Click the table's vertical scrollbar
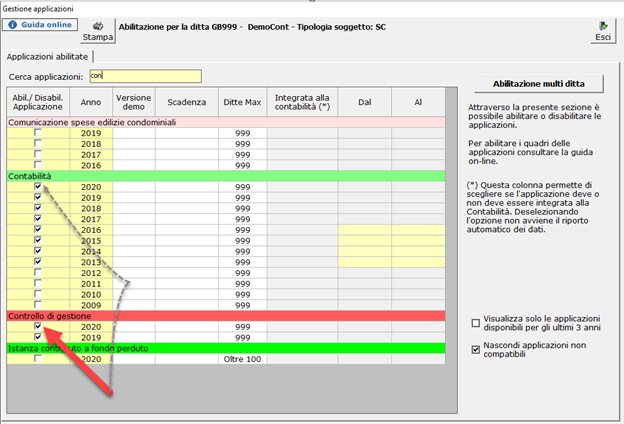This screenshot has width=624, height=424. 451,250
